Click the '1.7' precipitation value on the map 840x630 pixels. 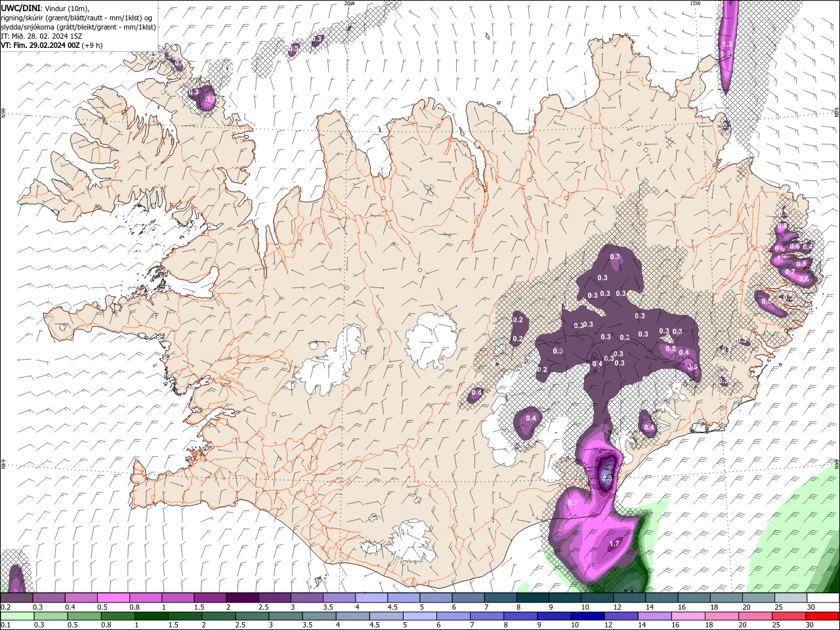point(615,543)
